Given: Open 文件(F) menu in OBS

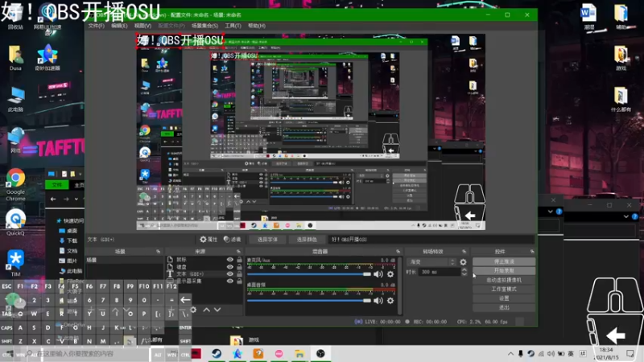Looking at the screenshot, I should point(96,26).
